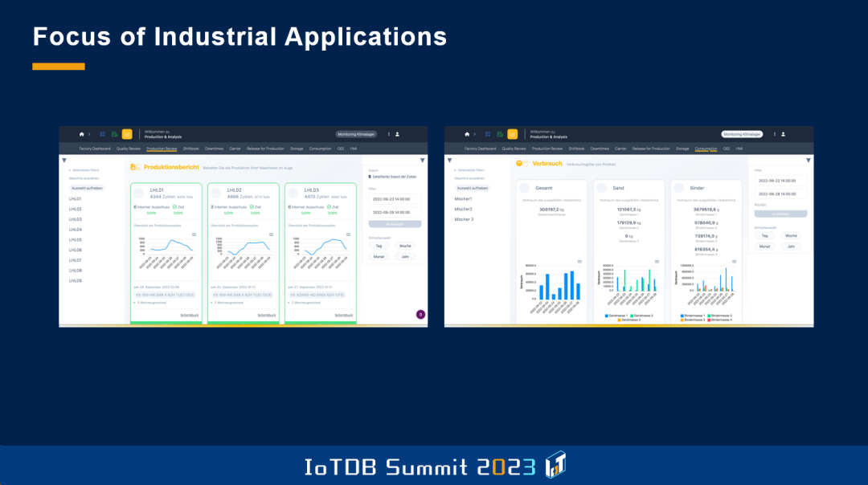Click the Produktionsbericht page icon

coord(134,167)
